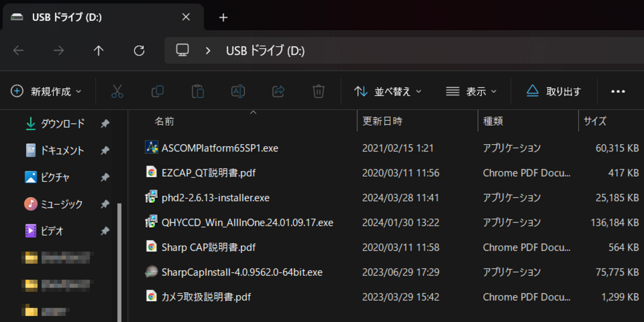Close the USB ドライブ (D:) tab
Screen dimensions: 644x322
(x=186, y=17)
